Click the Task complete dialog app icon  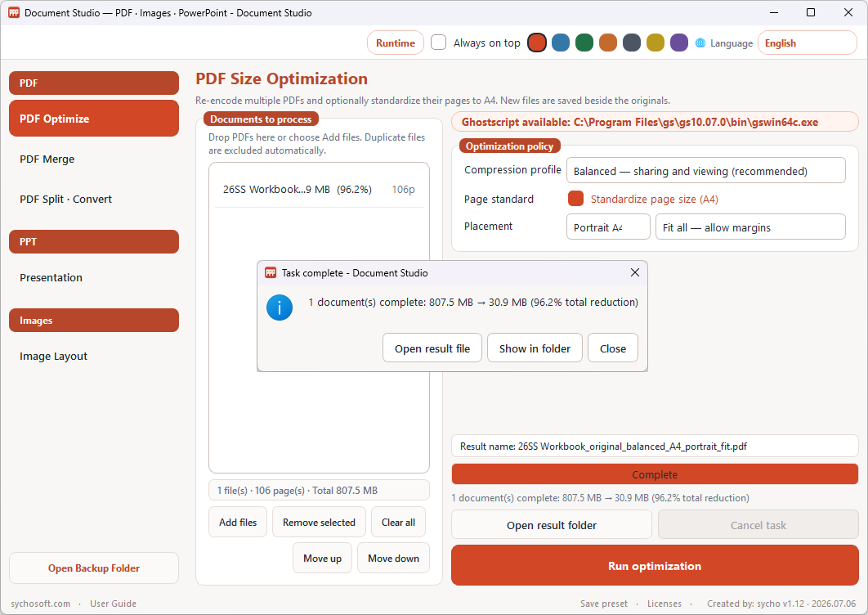(x=271, y=272)
